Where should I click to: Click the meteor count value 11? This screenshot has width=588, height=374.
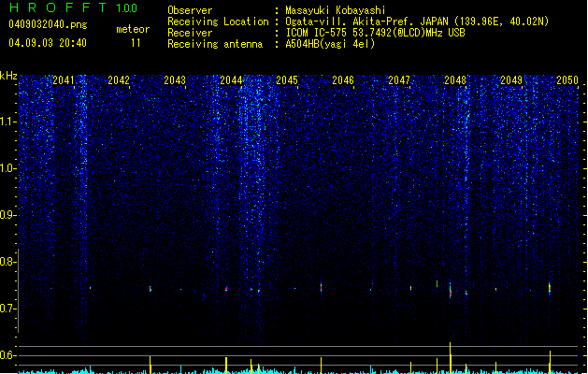tap(136, 43)
